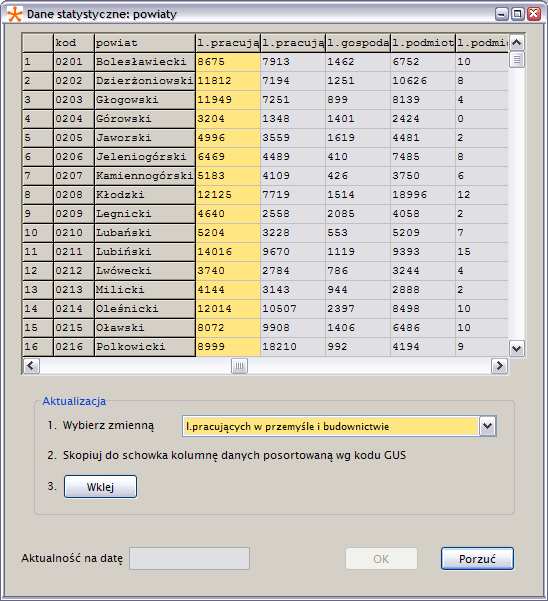
Task: Select the Kamiennogórski cell
Action: pos(145,176)
